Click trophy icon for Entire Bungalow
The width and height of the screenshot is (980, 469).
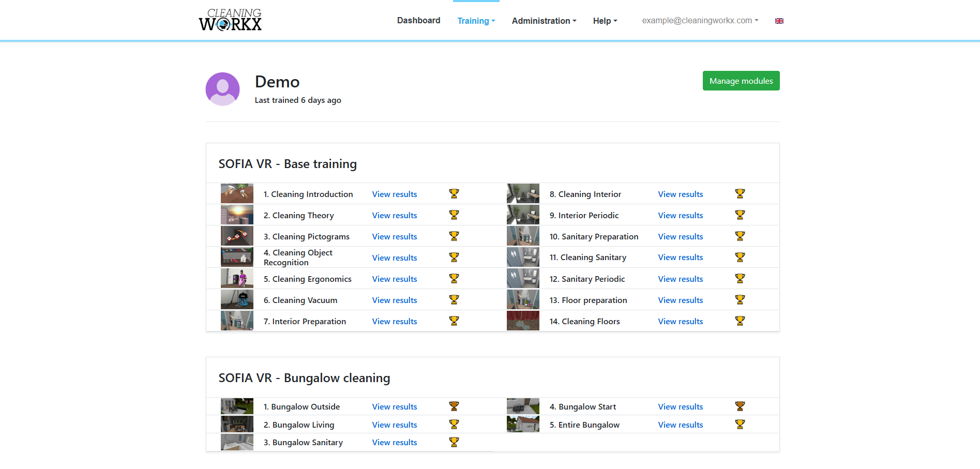coord(740,424)
